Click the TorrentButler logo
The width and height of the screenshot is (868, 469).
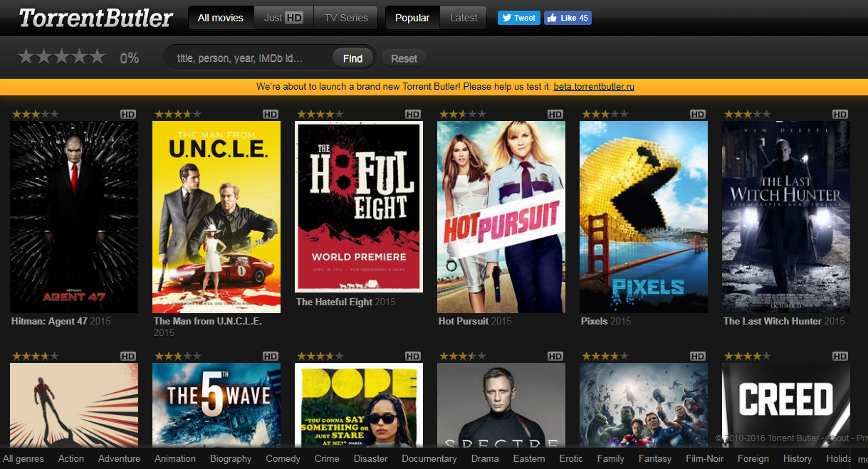(x=95, y=18)
